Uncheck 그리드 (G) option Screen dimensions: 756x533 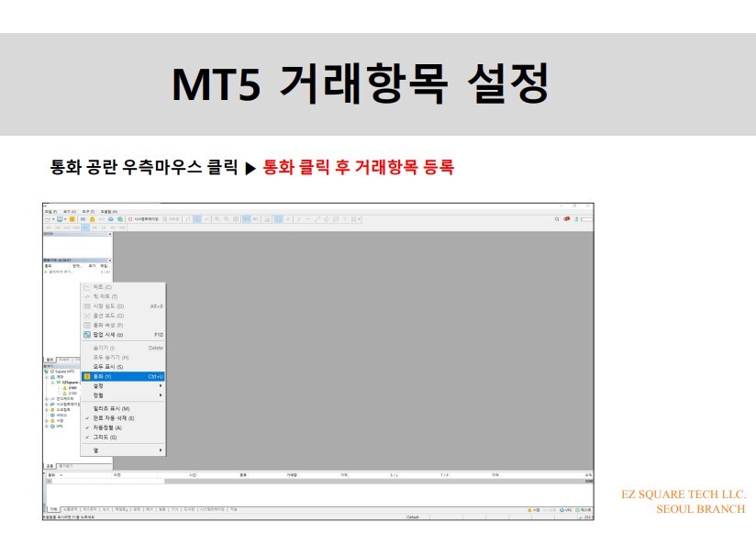(x=123, y=437)
